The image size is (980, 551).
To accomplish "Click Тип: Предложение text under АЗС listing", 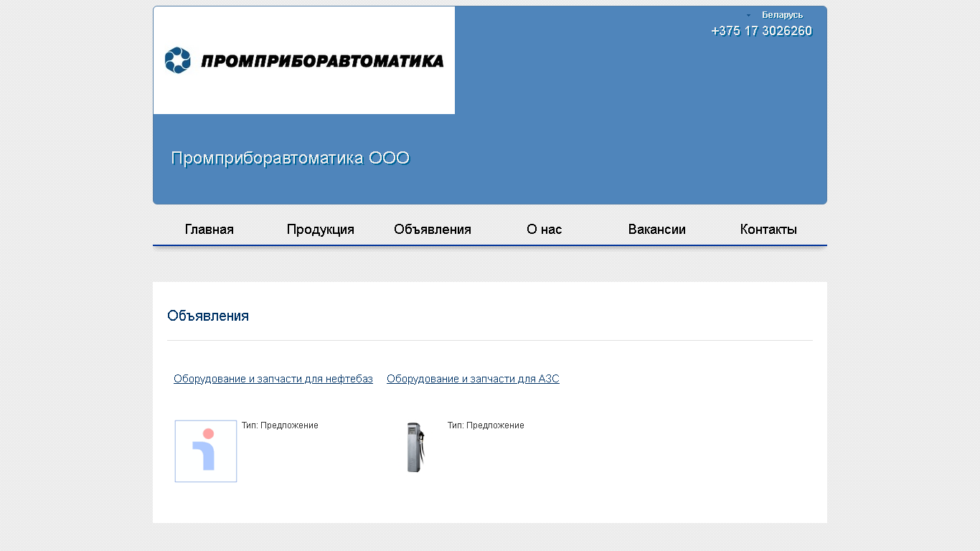I will pyautogui.click(x=486, y=425).
